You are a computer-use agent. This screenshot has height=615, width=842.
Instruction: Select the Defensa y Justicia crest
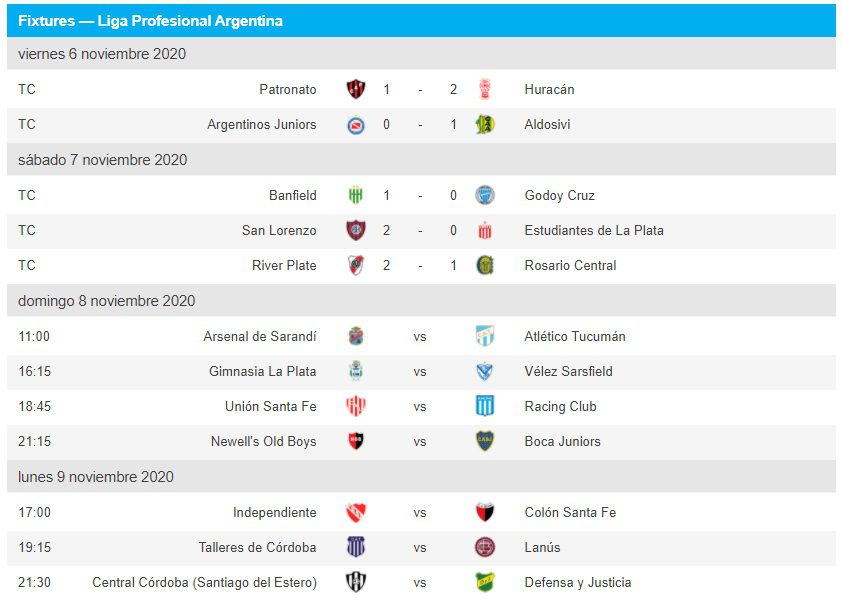click(x=485, y=582)
